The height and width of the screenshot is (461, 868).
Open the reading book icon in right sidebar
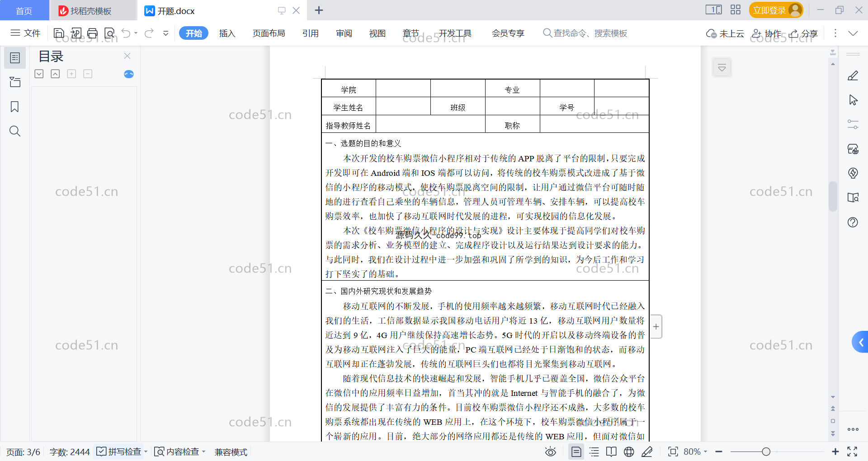[853, 198]
